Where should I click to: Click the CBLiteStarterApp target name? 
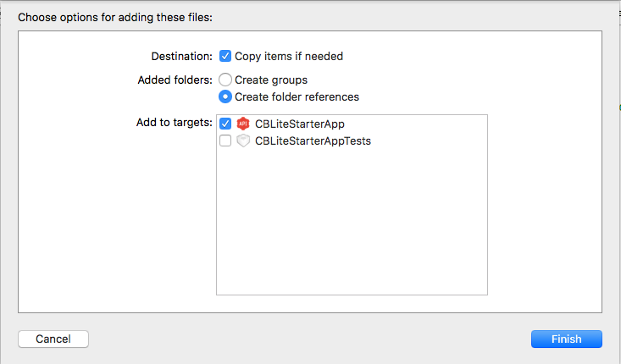(299, 124)
